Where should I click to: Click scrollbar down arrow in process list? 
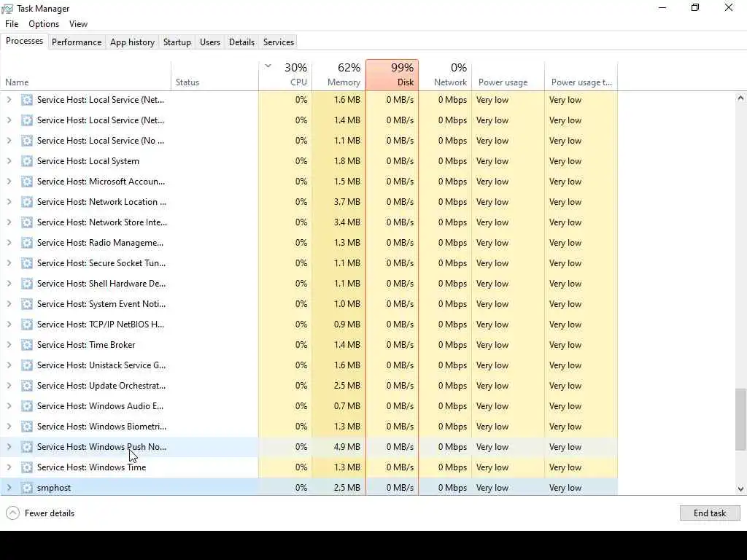pyautogui.click(x=740, y=489)
